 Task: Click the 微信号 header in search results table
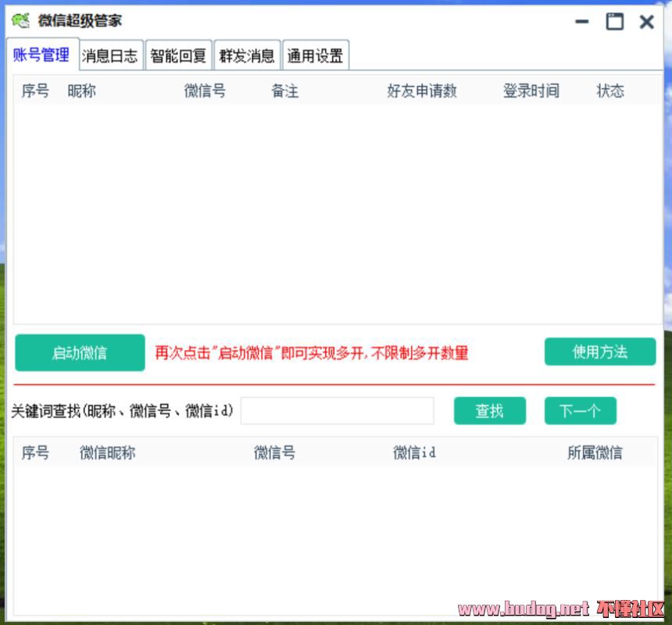coord(274,452)
